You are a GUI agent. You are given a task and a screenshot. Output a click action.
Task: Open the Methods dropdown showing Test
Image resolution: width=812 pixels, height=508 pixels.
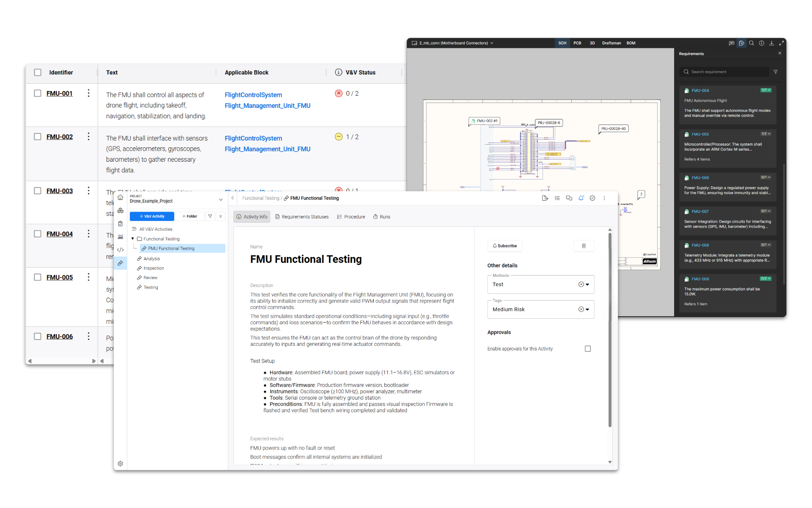pos(587,284)
